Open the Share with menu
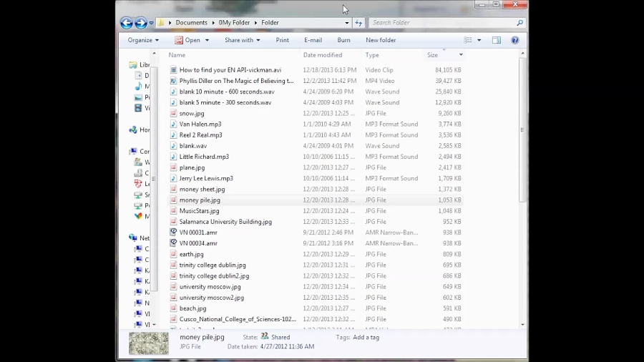 coord(243,40)
